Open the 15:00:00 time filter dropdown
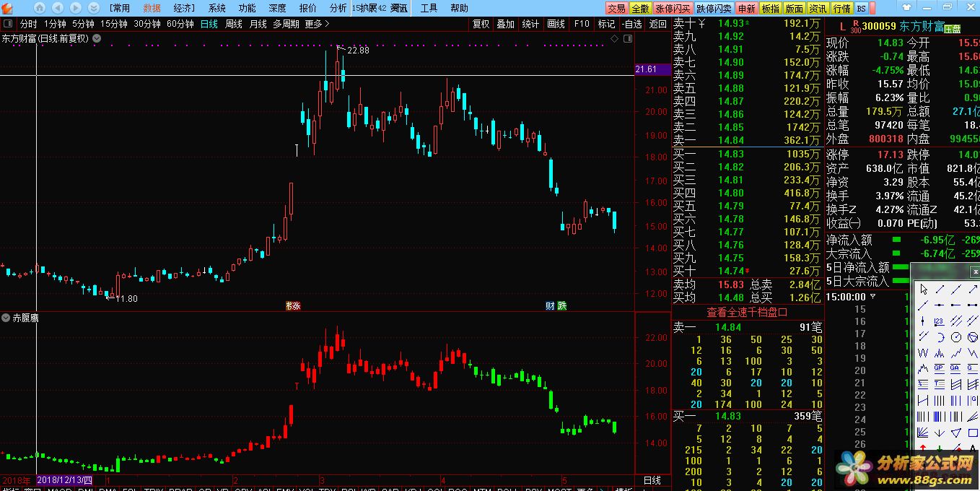 tap(872, 296)
